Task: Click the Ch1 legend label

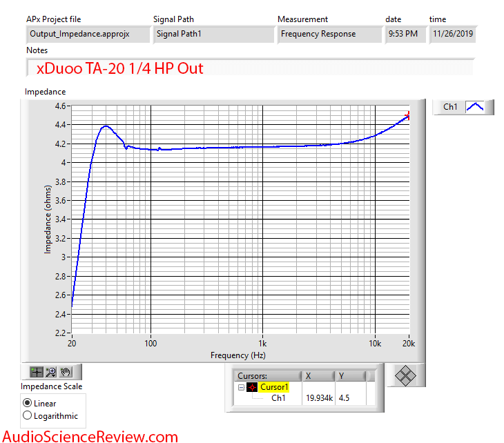Action: (x=450, y=107)
